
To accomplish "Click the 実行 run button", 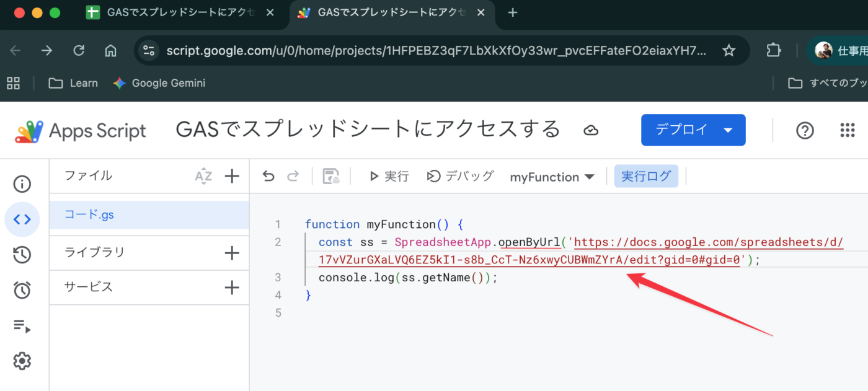I will 389,177.
